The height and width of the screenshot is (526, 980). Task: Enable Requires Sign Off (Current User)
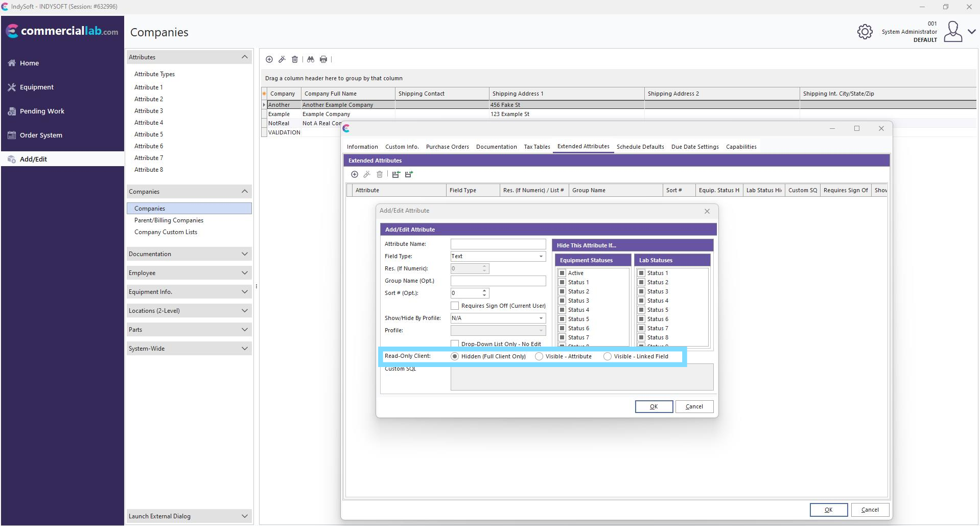tap(454, 305)
